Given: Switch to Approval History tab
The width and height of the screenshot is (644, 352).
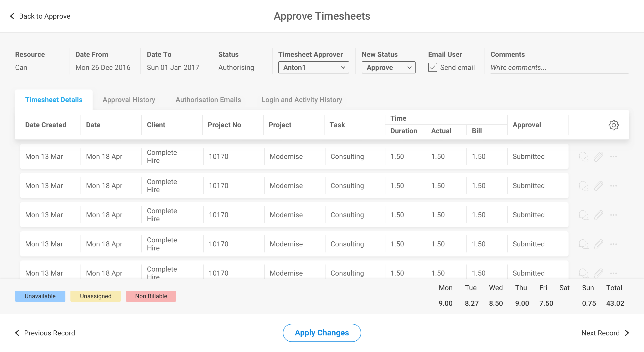Looking at the screenshot, I should pyautogui.click(x=129, y=100).
